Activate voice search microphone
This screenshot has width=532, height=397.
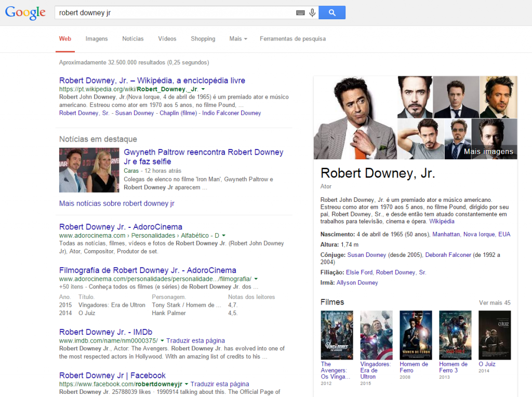[x=312, y=13]
